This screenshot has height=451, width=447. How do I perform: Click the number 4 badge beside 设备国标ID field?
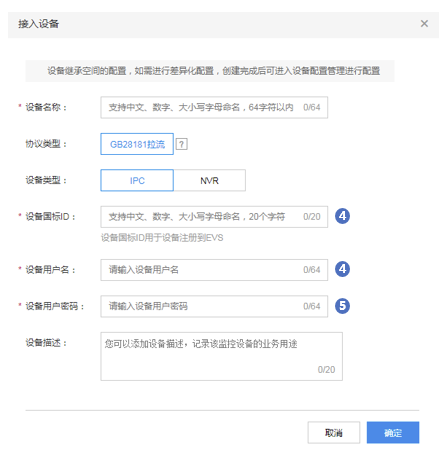coord(342,216)
